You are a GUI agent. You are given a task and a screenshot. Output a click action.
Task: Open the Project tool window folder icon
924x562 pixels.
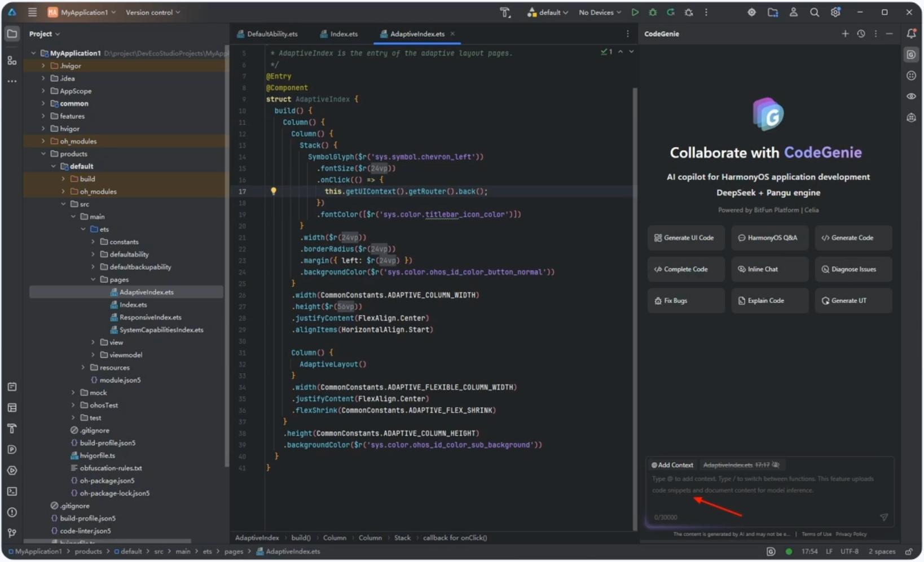pos(12,34)
